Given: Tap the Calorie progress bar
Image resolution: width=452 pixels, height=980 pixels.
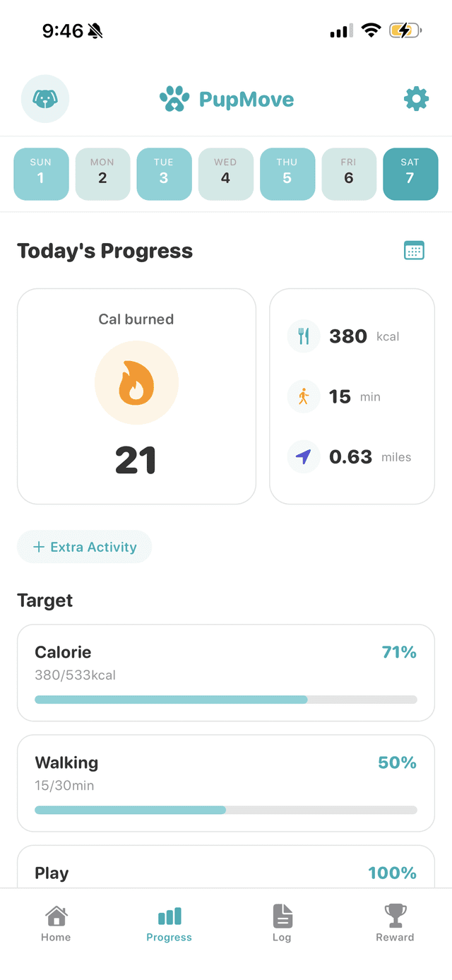Looking at the screenshot, I should [x=225, y=699].
